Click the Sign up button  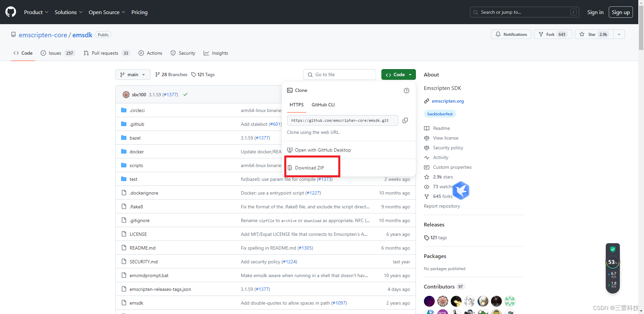coord(621,12)
